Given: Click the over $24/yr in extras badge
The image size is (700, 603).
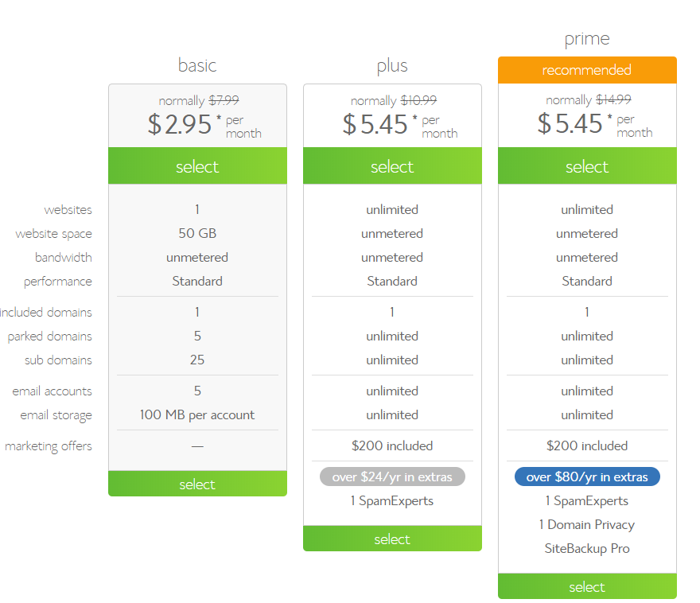Looking at the screenshot, I should 392,477.
